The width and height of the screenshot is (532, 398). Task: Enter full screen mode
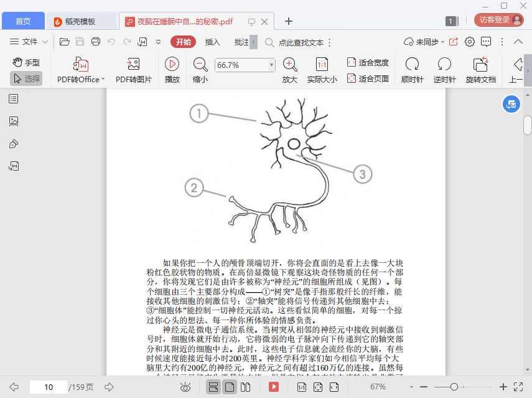(518, 387)
